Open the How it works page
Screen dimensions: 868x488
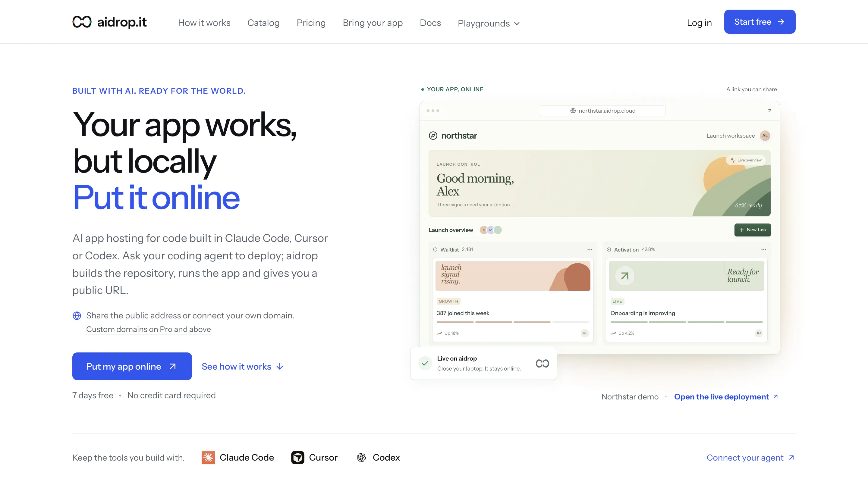click(x=204, y=23)
